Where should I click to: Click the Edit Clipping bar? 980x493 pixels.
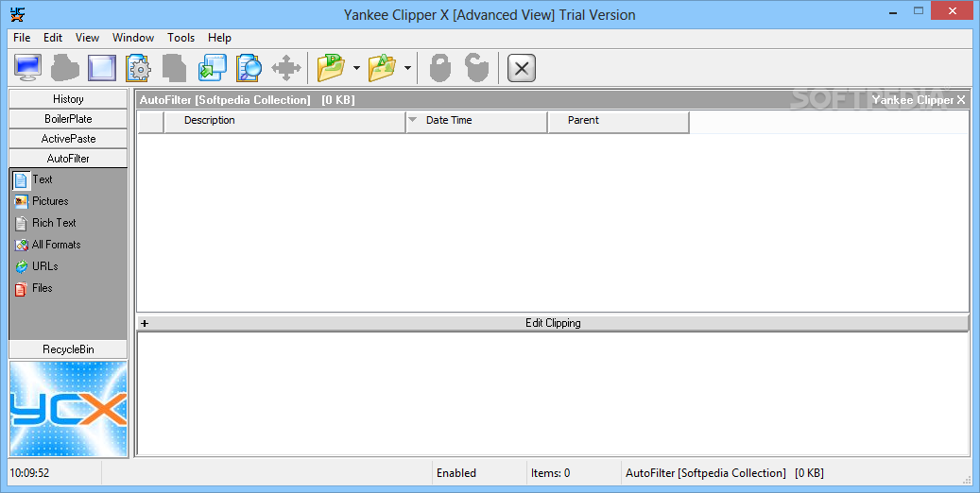(x=553, y=323)
